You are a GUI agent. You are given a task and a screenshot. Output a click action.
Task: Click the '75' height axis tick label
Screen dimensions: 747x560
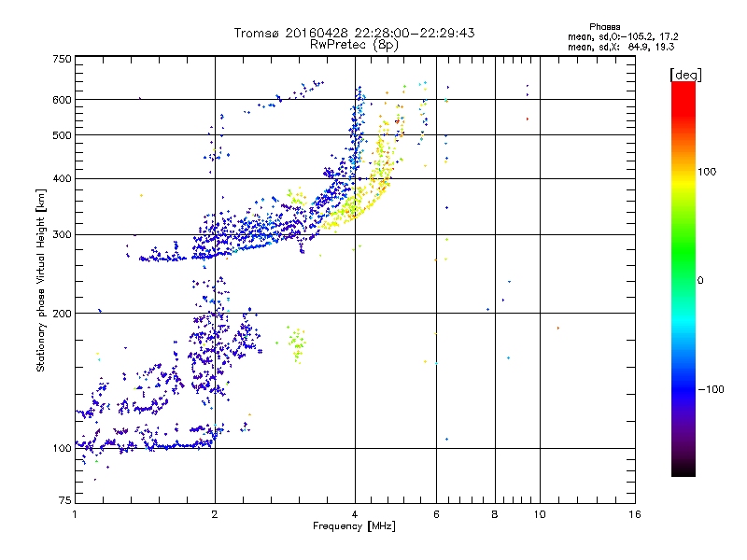pyautogui.click(x=65, y=500)
